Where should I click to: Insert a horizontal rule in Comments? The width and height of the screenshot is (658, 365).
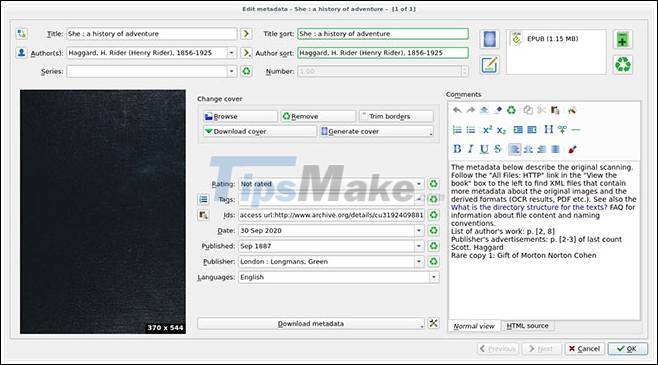click(x=575, y=130)
